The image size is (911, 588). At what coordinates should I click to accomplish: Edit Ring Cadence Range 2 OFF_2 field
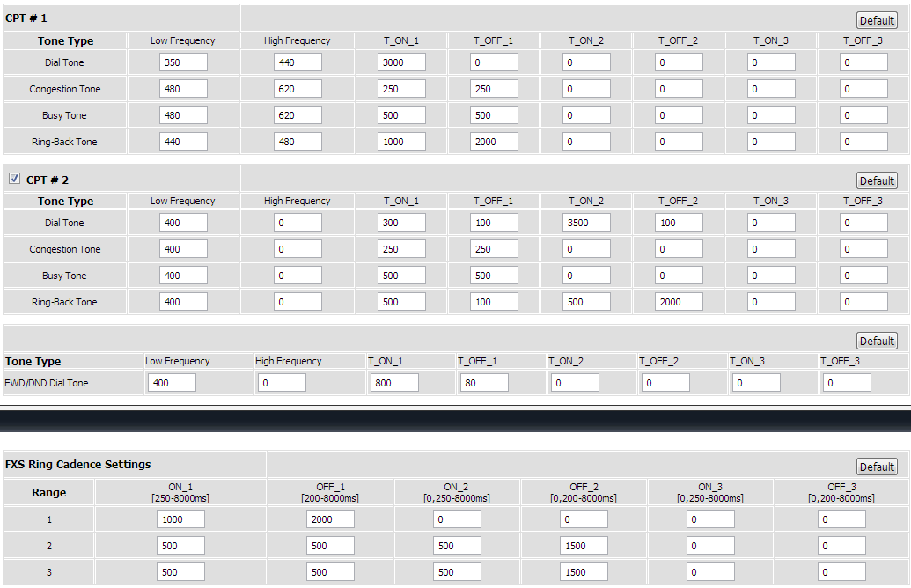[x=584, y=546]
